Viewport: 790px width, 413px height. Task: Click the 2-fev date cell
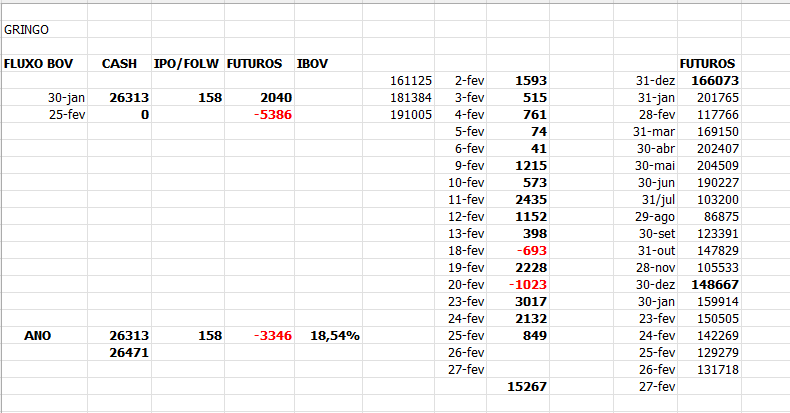click(460, 81)
